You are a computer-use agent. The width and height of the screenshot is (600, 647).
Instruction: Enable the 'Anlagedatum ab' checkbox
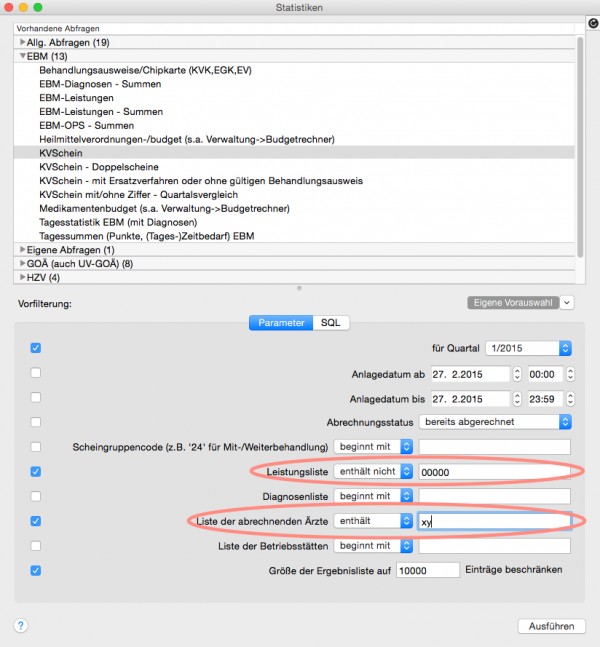(x=36, y=373)
